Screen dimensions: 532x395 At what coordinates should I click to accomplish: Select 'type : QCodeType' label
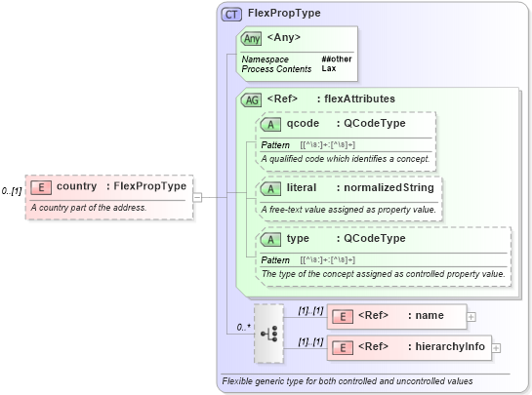pos(347,238)
